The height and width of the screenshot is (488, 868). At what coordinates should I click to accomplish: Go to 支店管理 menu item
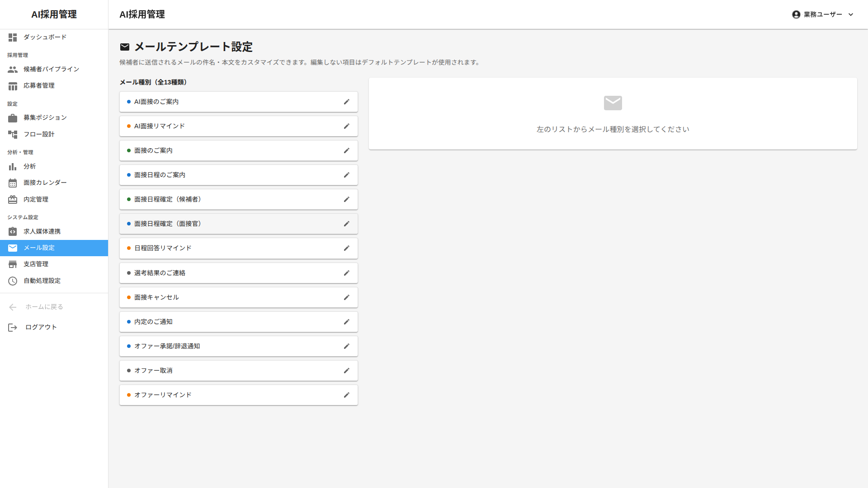[x=36, y=264]
